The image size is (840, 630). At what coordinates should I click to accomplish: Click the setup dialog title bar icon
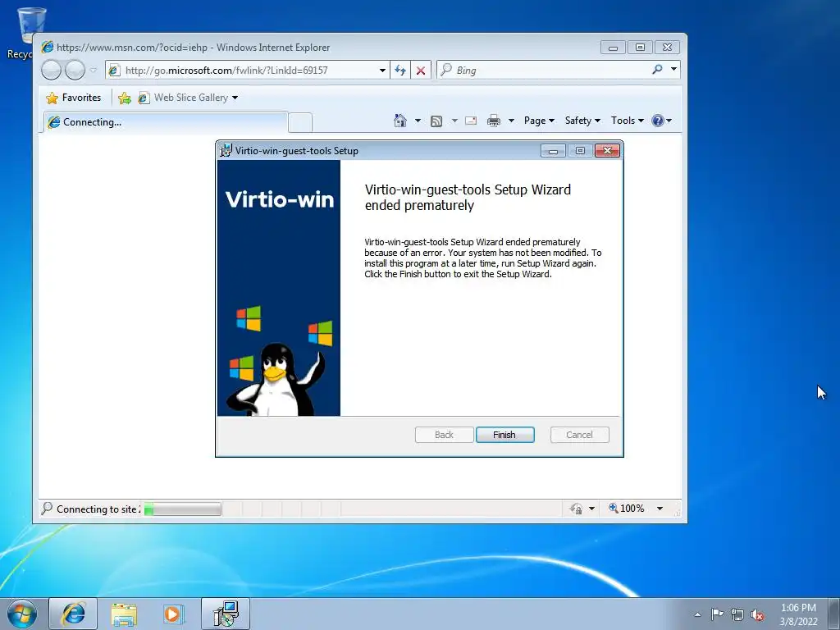(x=226, y=151)
